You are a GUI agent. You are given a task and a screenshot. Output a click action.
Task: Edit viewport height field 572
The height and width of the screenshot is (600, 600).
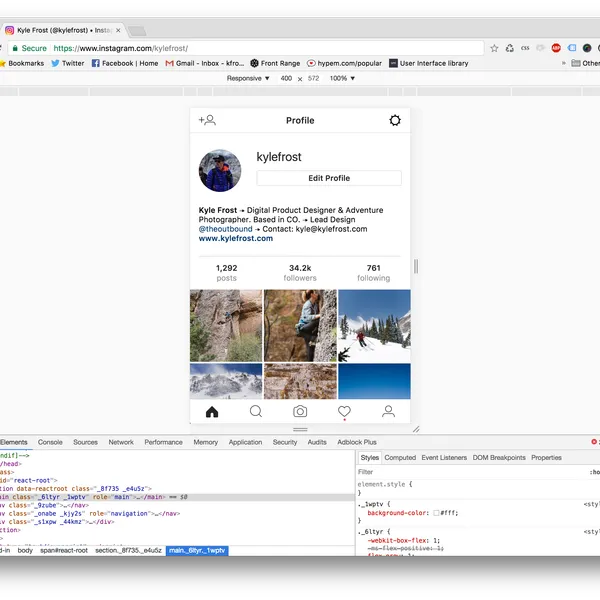tap(313, 78)
